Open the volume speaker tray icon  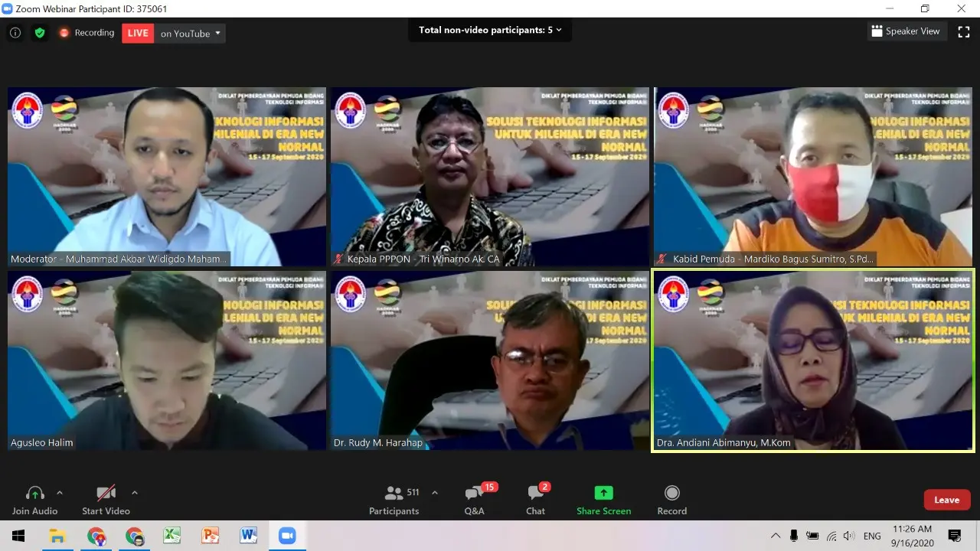click(849, 536)
